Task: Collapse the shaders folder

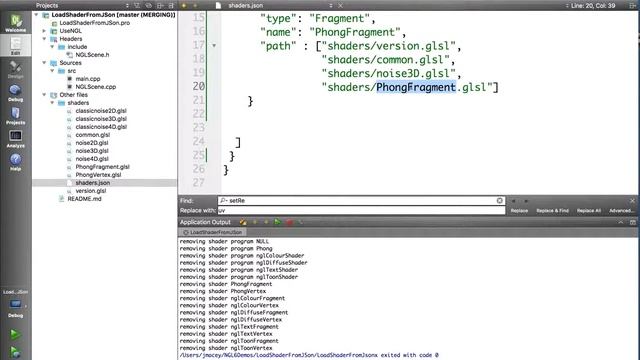Action: point(52,103)
